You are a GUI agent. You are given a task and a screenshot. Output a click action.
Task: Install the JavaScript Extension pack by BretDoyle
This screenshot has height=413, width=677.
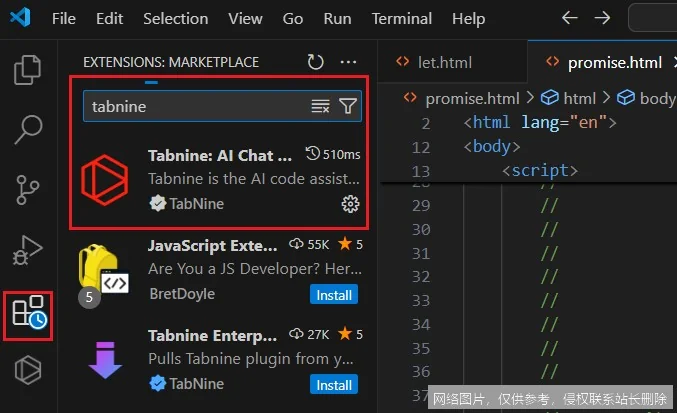pyautogui.click(x=334, y=295)
